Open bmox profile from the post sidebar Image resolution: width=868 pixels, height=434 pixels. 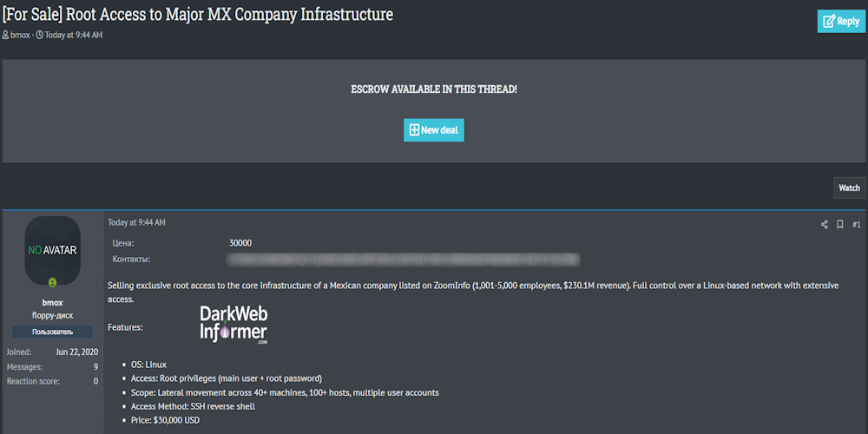53,302
